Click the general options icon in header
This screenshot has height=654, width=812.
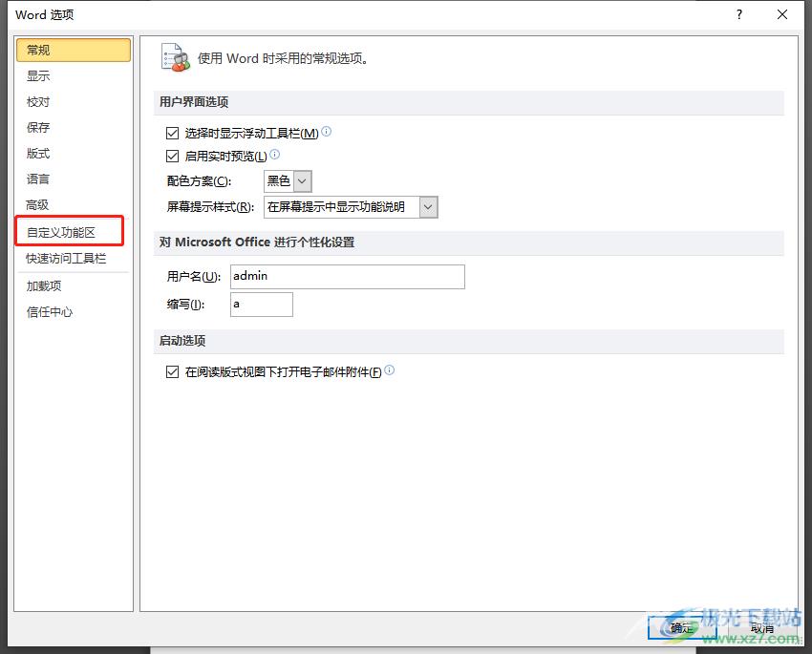pos(175,57)
